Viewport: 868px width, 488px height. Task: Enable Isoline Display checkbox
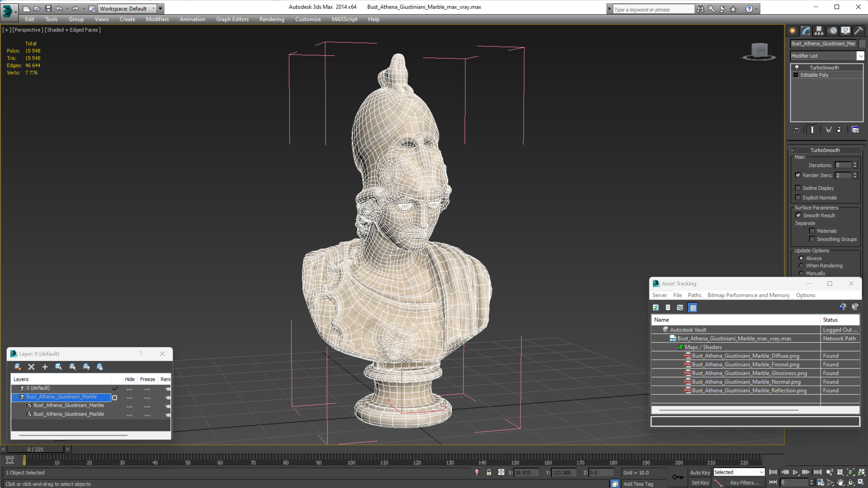tap(798, 188)
